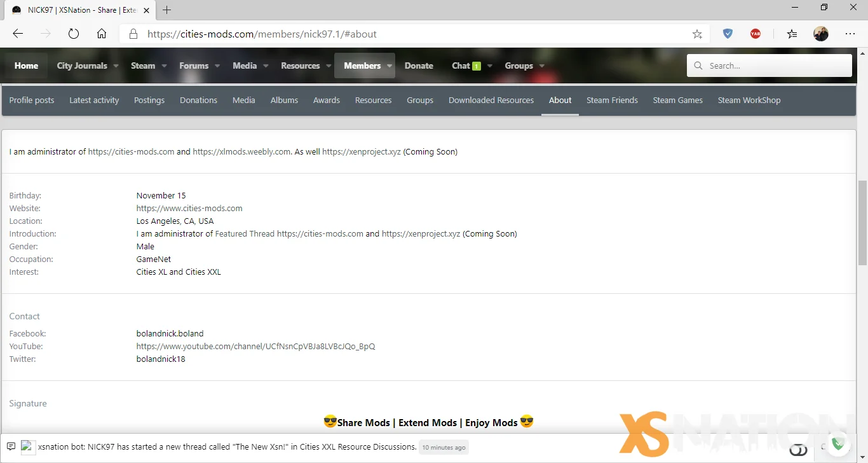Expand the Groups nav dropdown arrow

click(541, 66)
